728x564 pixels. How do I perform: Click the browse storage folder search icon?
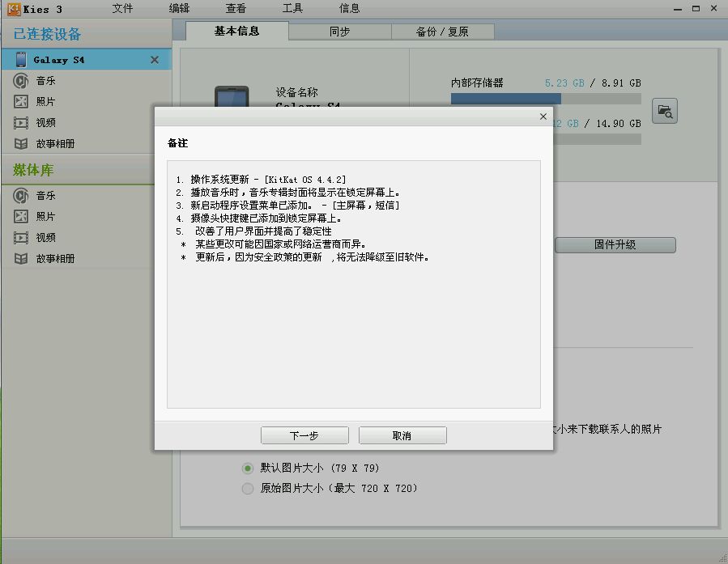(664, 111)
